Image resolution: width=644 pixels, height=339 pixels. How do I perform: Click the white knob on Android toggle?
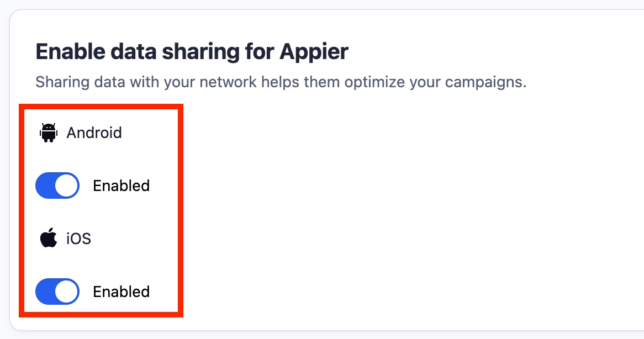[67, 186]
